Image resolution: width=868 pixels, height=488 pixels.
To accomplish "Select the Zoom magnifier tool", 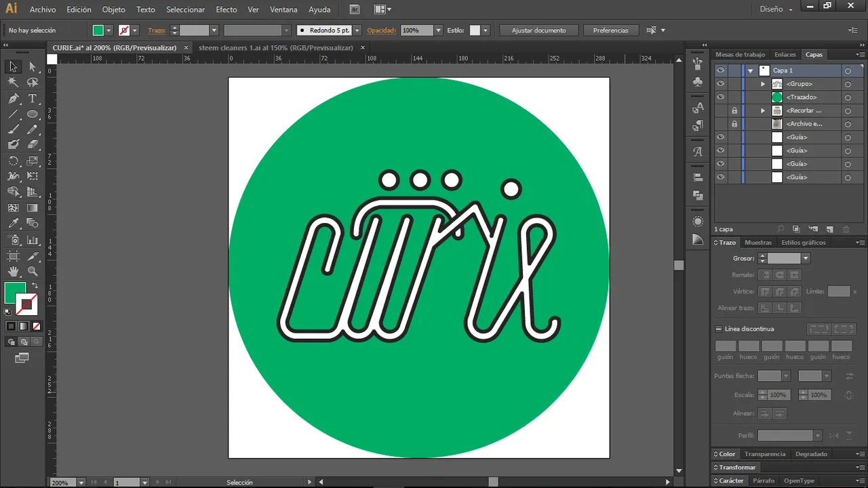I will [32, 271].
